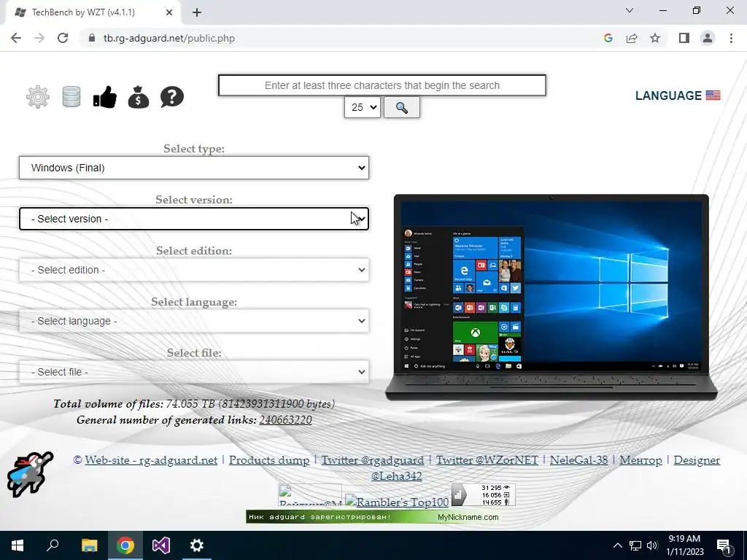747x560 pixels.
Task: Open the Select version dropdown
Action: (x=194, y=219)
